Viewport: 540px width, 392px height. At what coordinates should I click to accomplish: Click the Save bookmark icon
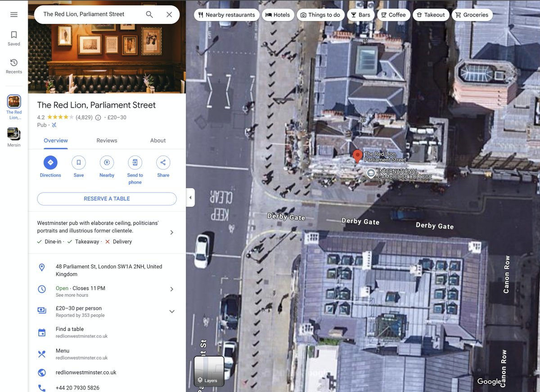(x=79, y=162)
